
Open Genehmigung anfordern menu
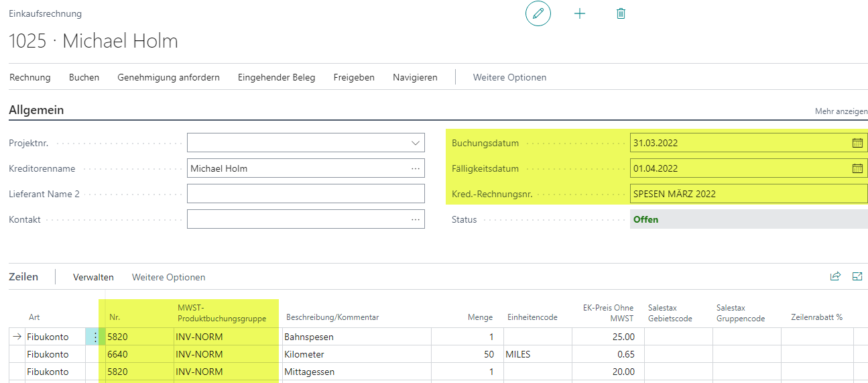click(168, 77)
